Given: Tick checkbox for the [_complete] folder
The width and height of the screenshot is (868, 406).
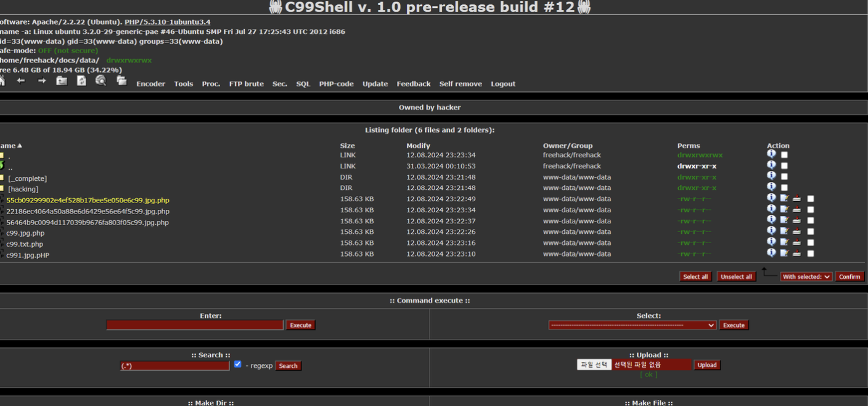Looking at the screenshot, I should point(784,176).
